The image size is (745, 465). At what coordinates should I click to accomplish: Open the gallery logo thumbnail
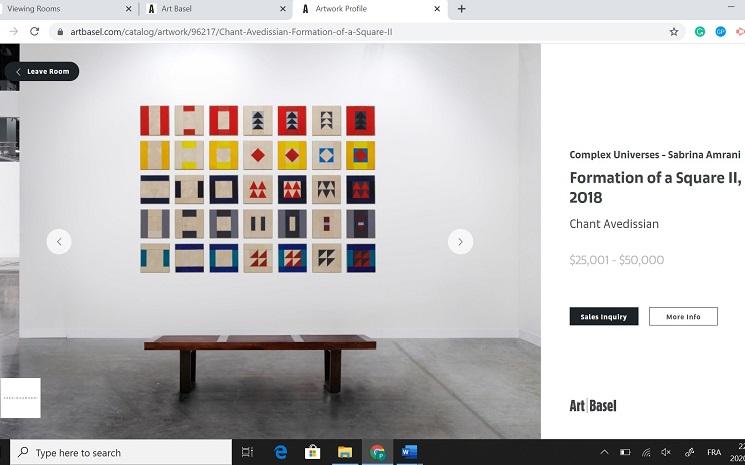click(20, 398)
